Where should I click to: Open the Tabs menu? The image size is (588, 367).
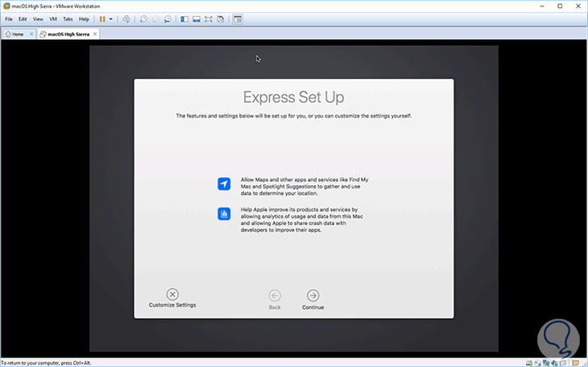click(x=68, y=19)
